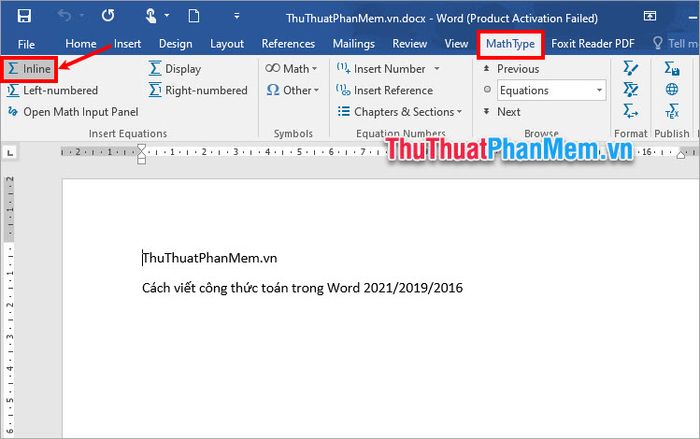Insert an Inline equation
The width and height of the screenshot is (700, 439).
tap(29, 69)
